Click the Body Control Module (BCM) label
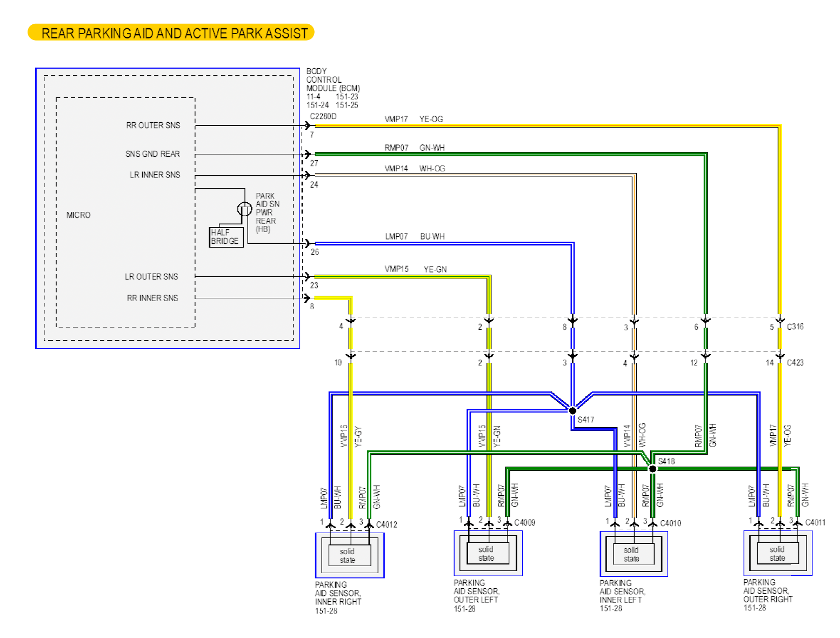The height and width of the screenshot is (638, 840). click(x=332, y=79)
